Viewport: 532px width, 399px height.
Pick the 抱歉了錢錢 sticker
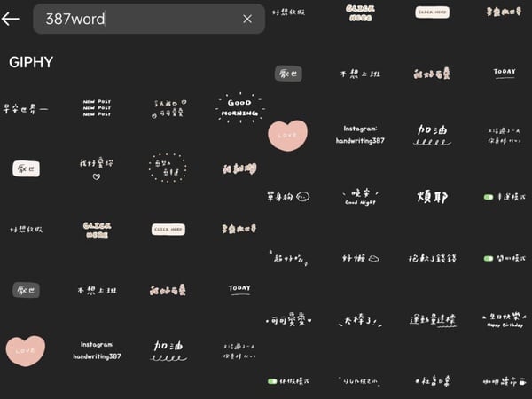433,258
